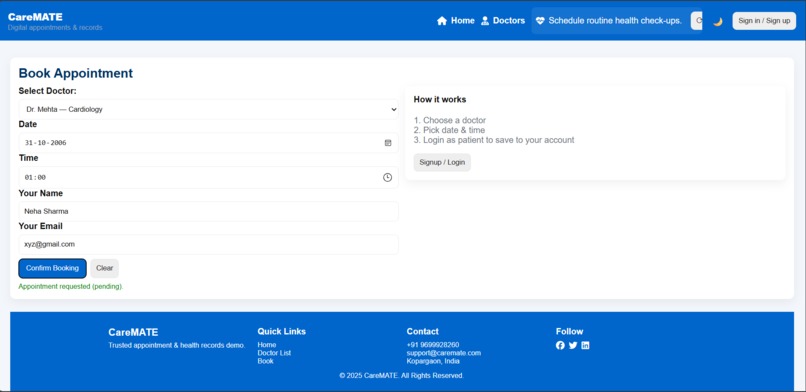Click the Sign in / Sign up button
The image size is (806, 392).
pos(764,21)
